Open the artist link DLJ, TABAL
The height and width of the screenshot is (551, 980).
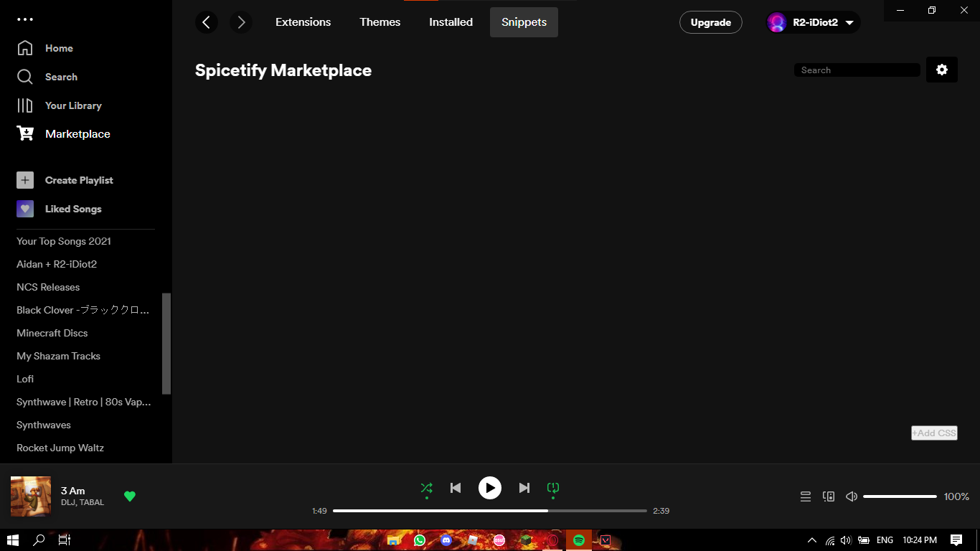coord(83,502)
